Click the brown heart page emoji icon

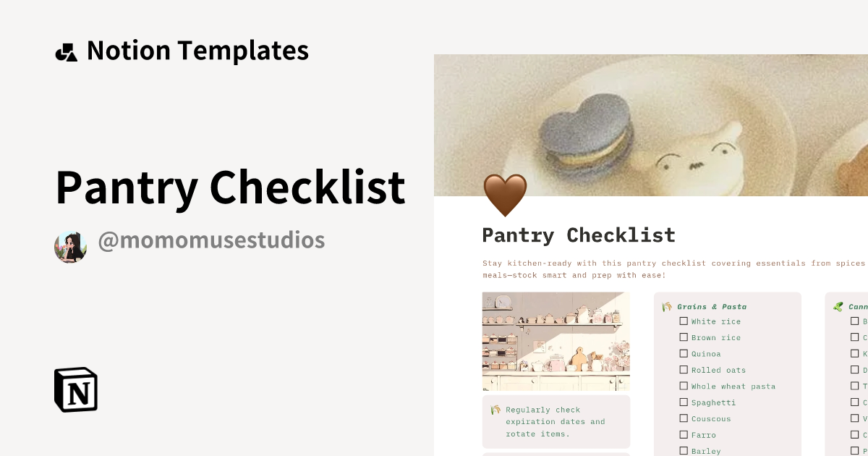tap(506, 193)
